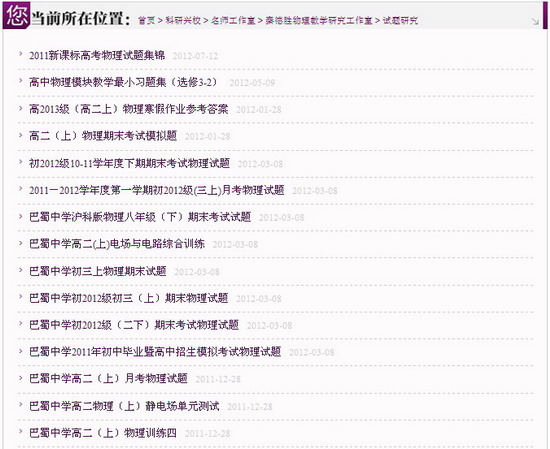Click arrow bullet before 巴蜀中学高二（上）物理训练四

(21, 431)
